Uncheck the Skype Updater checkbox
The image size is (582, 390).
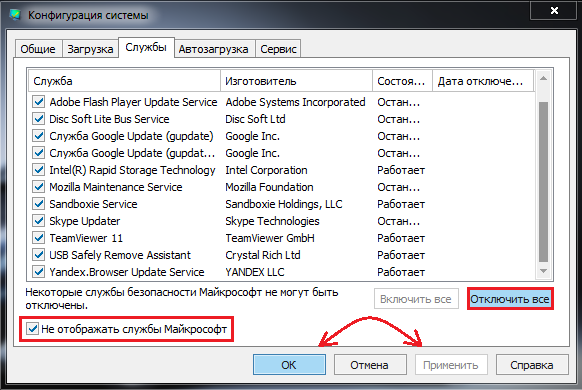(x=38, y=221)
